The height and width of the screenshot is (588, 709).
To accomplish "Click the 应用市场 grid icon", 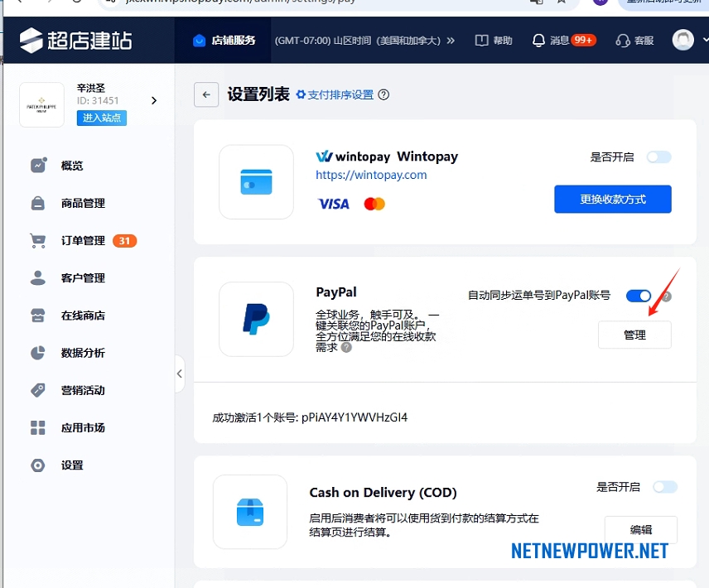I will (x=38, y=427).
